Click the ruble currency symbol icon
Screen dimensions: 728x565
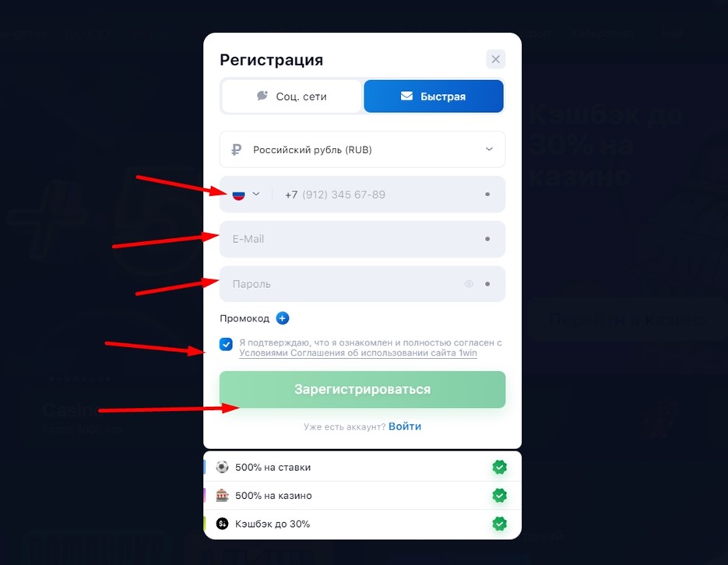[x=237, y=150]
